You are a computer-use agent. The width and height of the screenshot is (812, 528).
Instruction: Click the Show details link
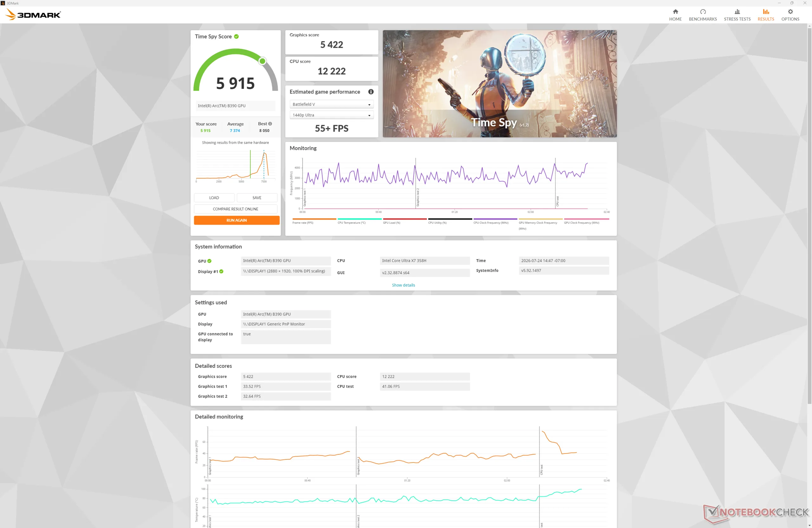pyautogui.click(x=403, y=285)
